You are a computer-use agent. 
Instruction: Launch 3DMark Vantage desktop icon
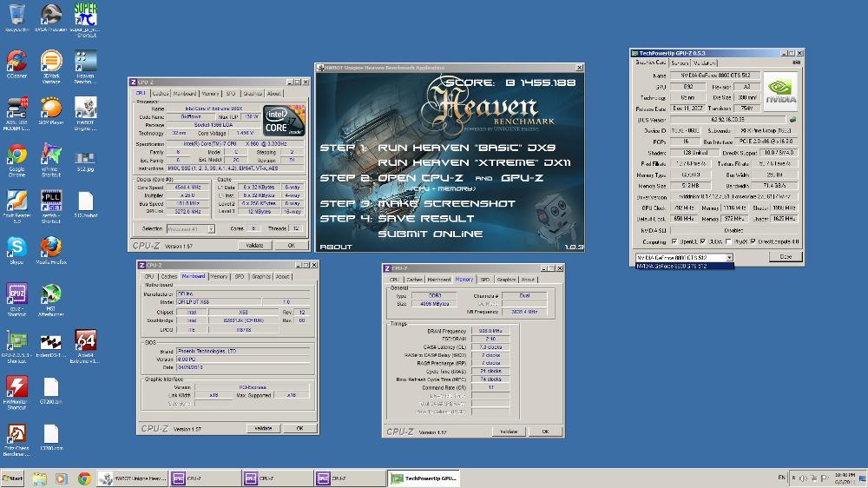coord(51,66)
